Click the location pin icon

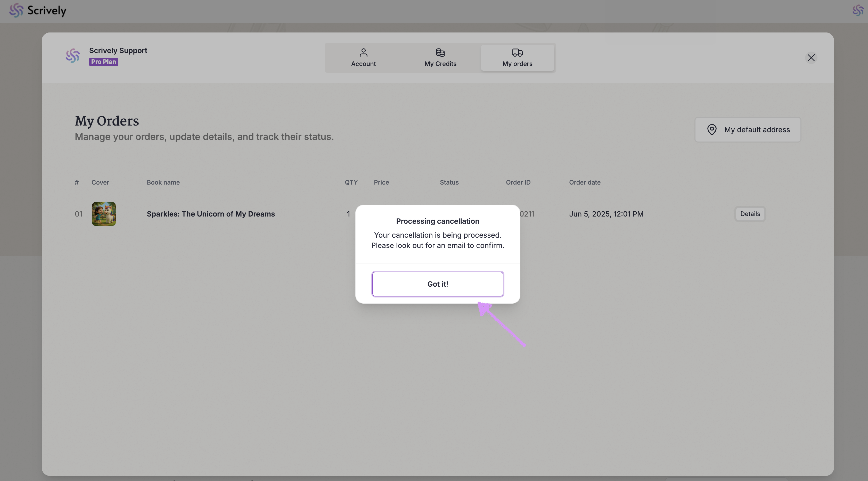[x=712, y=130]
